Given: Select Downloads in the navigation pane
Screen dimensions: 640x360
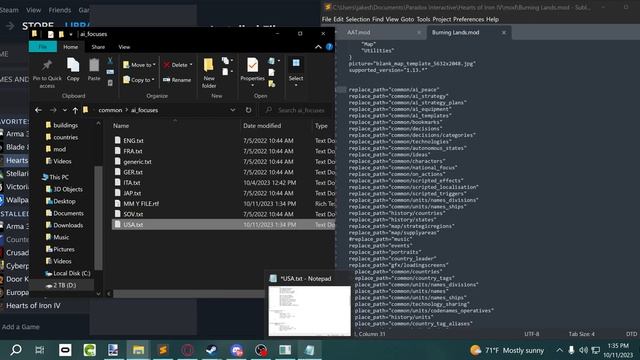Looking at the screenshot, I should pos(68,225).
